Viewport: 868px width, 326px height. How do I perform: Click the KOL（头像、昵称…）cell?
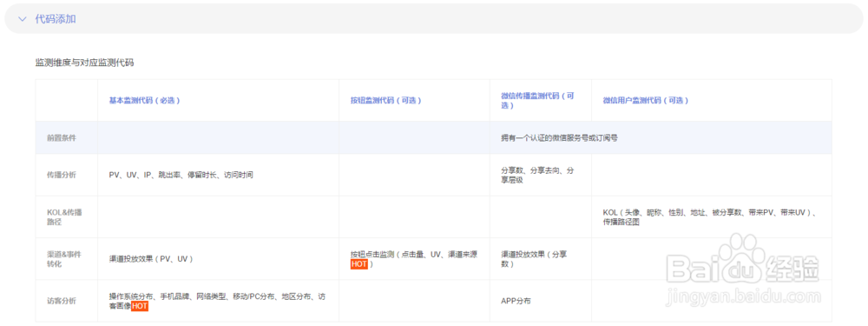[x=712, y=216]
